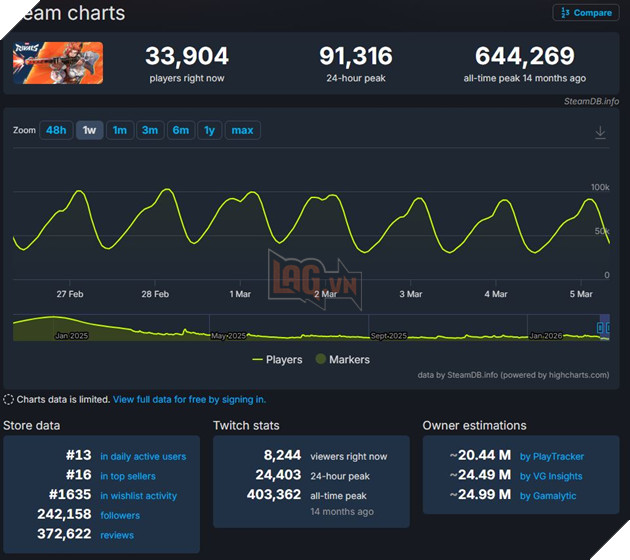Click the navigator handle at chart right edge
Viewport: 630px width, 560px height.
click(x=603, y=328)
